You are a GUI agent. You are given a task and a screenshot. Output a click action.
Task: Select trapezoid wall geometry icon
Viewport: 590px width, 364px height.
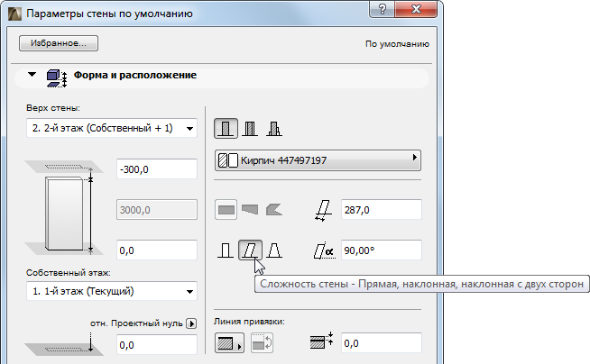tap(250, 210)
